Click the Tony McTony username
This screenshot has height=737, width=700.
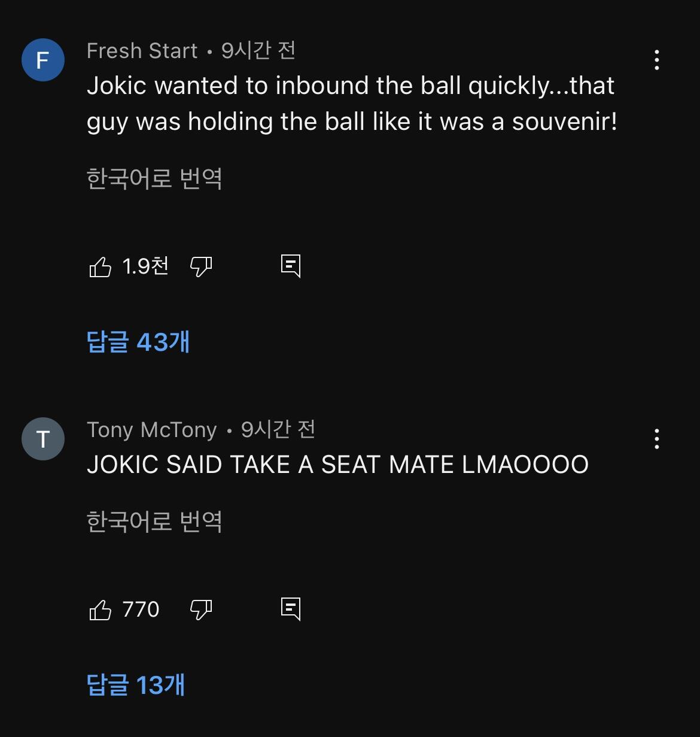[151, 430]
